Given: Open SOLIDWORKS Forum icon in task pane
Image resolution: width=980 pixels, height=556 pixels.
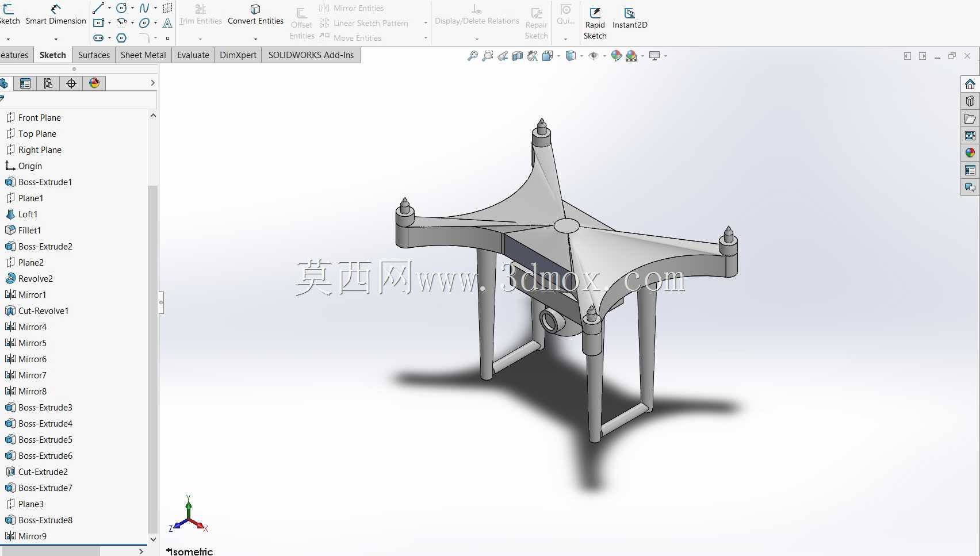Looking at the screenshot, I should pos(970,187).
